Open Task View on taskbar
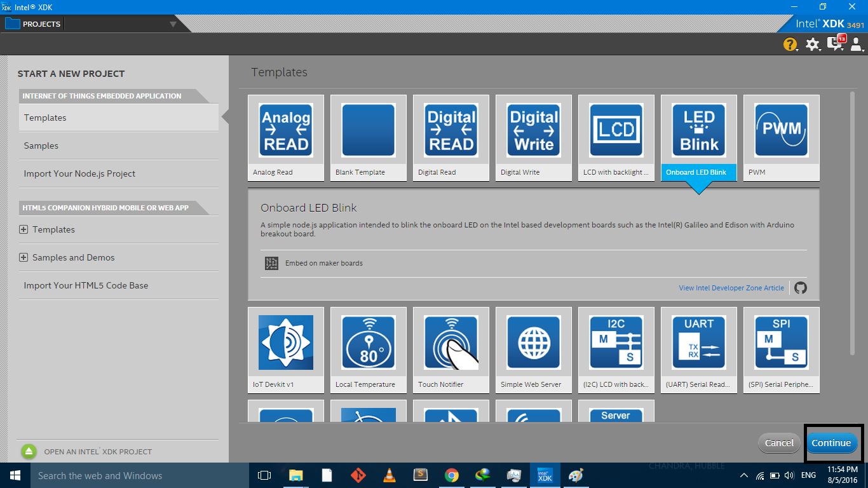The width and height of the screenshot is (868, 488). [x=264, y=475]
